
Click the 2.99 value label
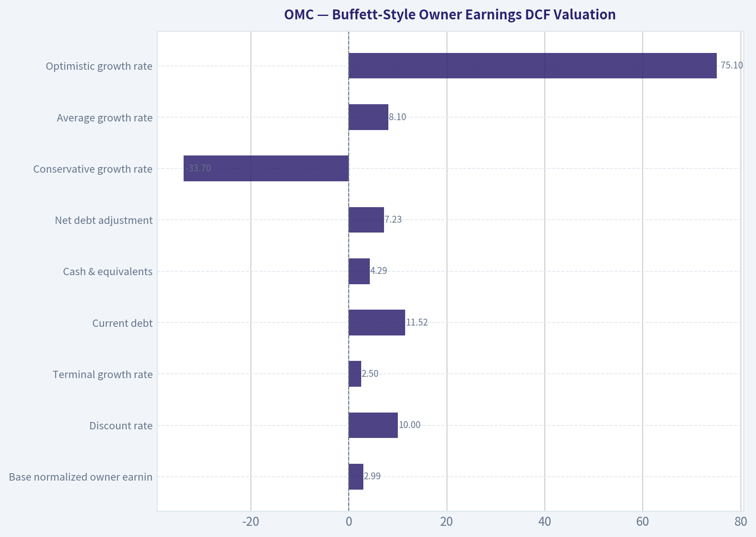(x=372, y=476)
